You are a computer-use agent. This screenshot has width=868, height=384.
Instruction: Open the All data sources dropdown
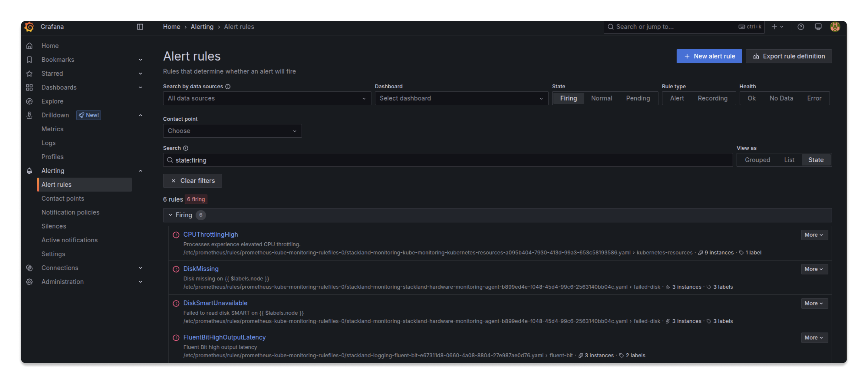pos(267,98)
